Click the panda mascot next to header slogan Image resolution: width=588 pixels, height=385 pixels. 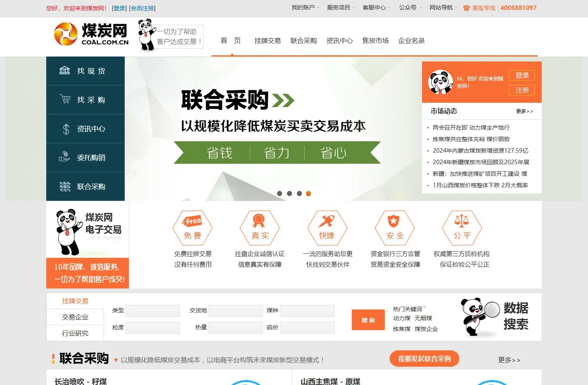147,35
